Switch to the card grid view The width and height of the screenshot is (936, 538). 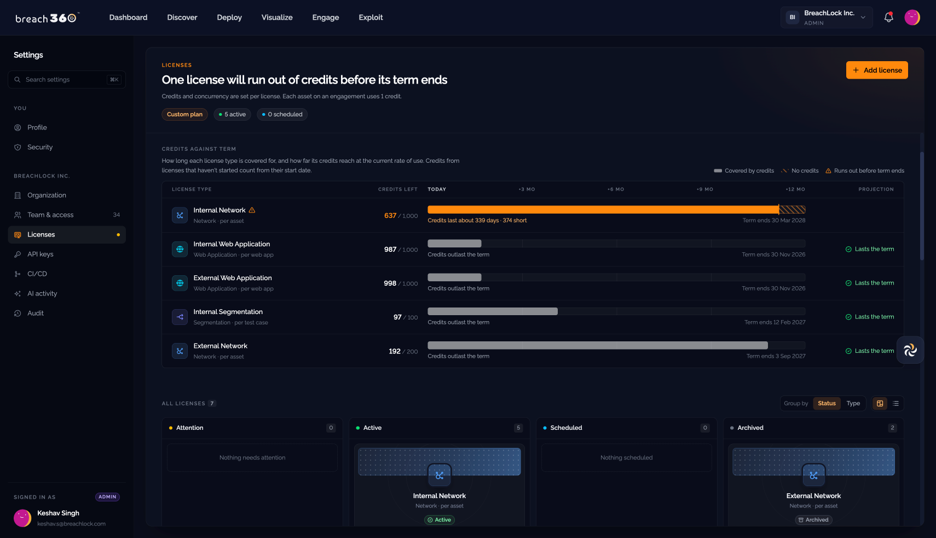coord(879,404)
